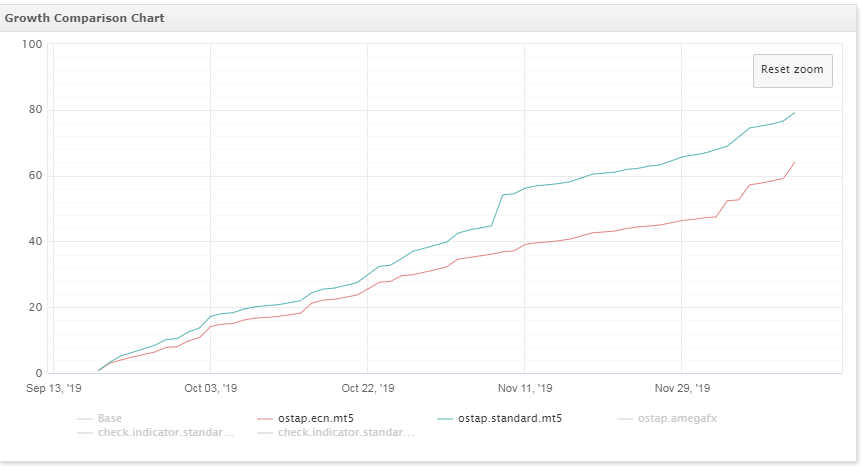Select the Growth Comparison Chart title
This screenshot has width=861, height=466.
click(85, 18)
